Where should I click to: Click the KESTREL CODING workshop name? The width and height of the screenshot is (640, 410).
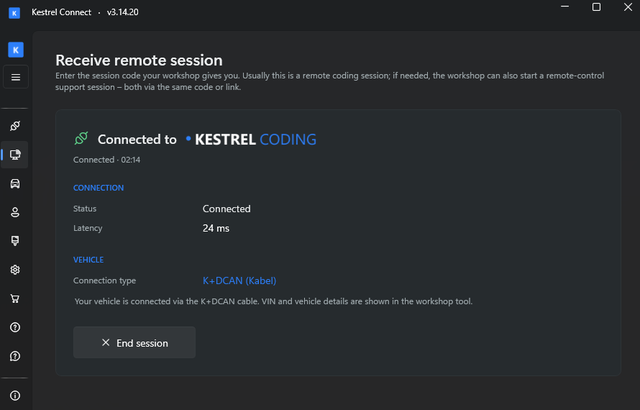[x=256, y=140]
